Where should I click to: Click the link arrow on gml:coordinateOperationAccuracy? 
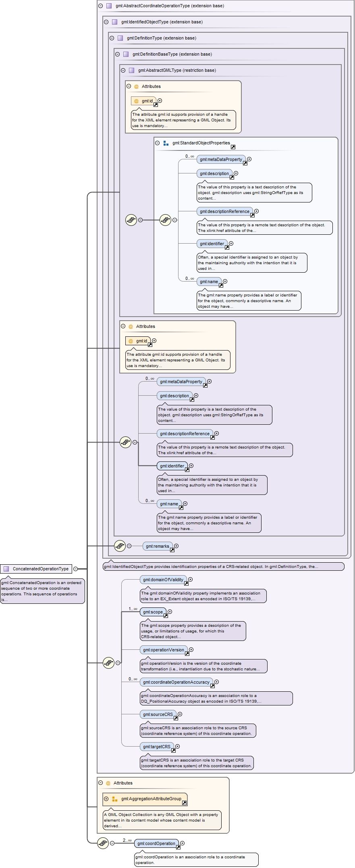tap(212, 686)
